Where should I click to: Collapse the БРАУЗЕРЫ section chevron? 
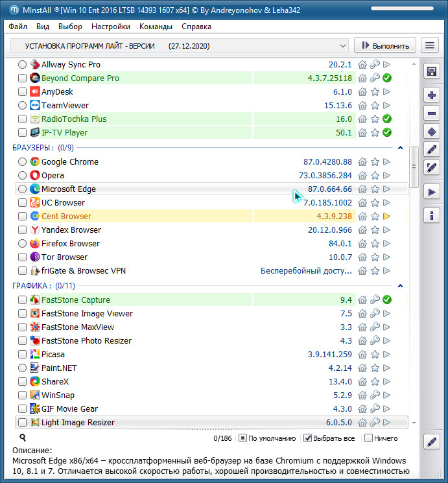(x=400, y=148)
